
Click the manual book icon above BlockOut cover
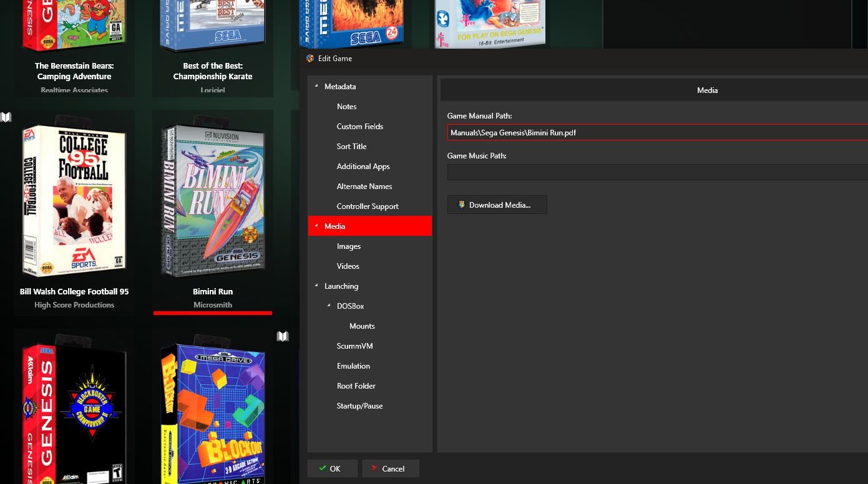(283, 336)
